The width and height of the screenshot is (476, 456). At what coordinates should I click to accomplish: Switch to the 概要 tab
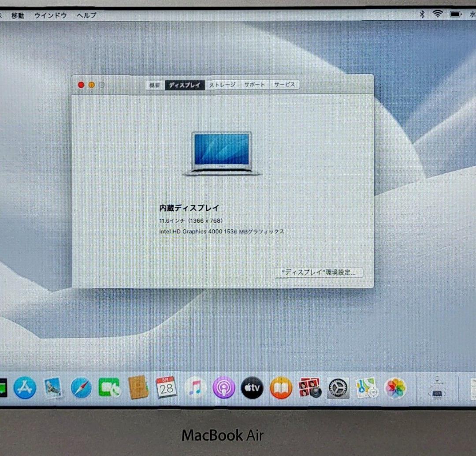pyautogui.click(x=154, y=84)
